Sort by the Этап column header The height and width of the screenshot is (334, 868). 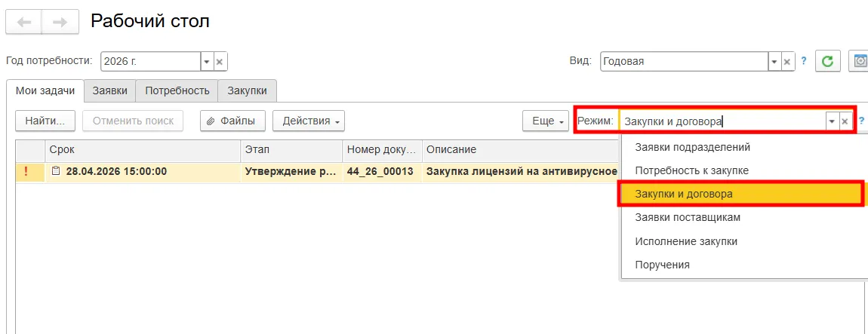coord(292,150)
